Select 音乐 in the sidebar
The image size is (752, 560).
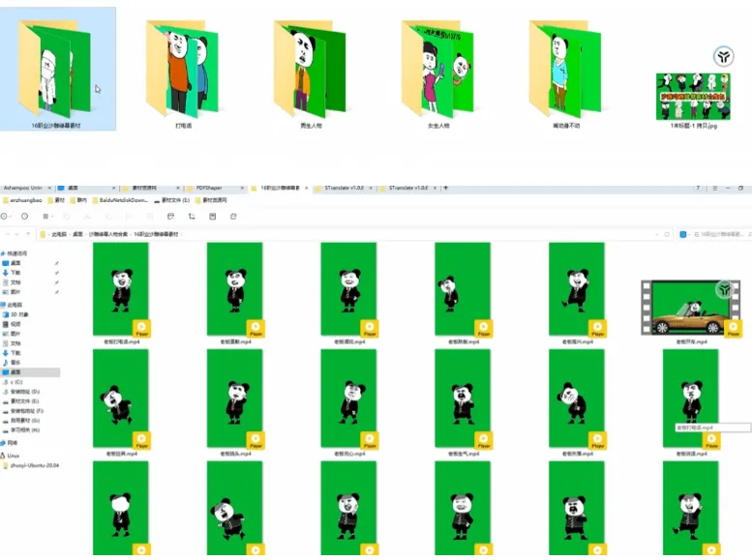pos(12,363)
